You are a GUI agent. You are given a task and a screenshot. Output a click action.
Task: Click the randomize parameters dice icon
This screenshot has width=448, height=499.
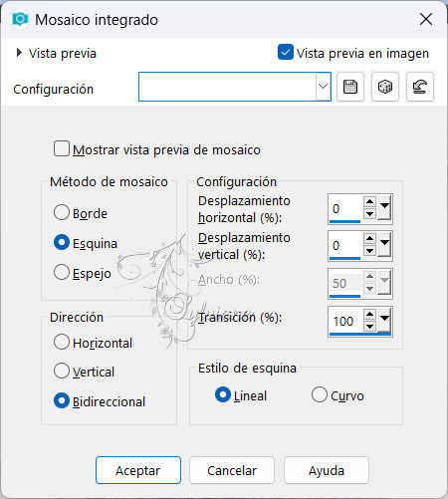385,87
